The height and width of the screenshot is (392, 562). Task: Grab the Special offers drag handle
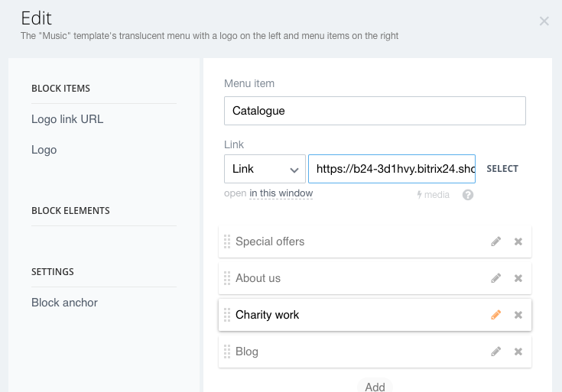click(x=227, y=241)
